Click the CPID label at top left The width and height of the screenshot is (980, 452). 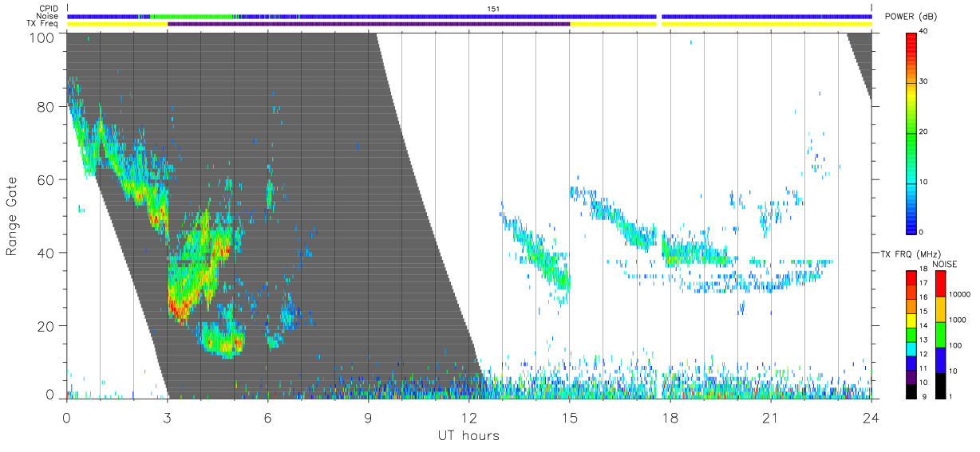point(49,9)
